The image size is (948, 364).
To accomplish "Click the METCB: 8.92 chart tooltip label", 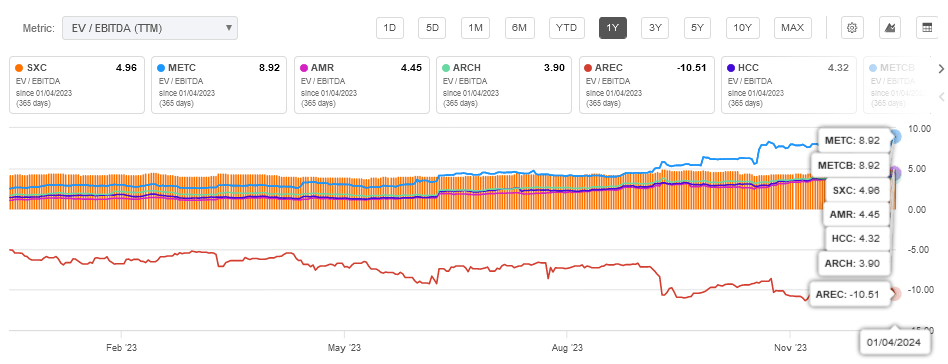I will point(852,165).
